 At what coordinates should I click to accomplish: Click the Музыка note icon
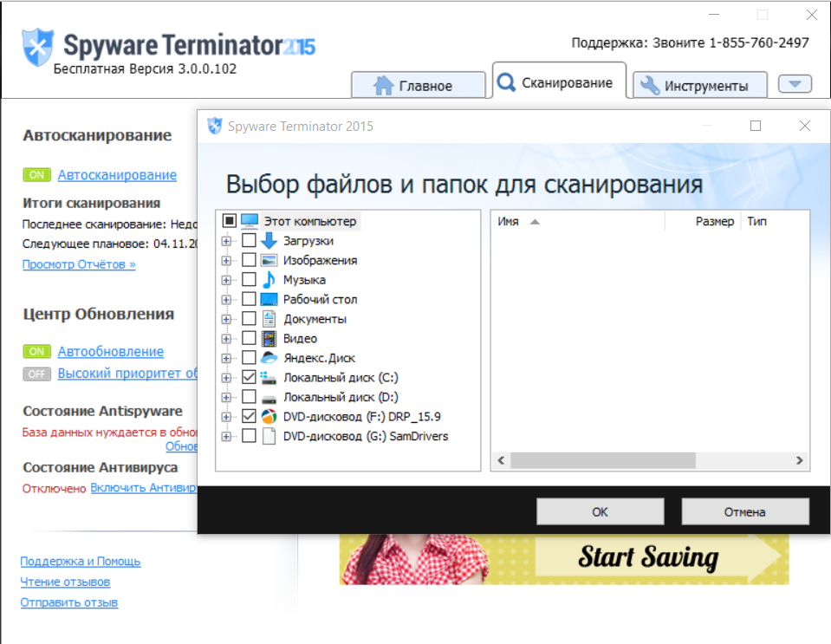coord(269,279)
